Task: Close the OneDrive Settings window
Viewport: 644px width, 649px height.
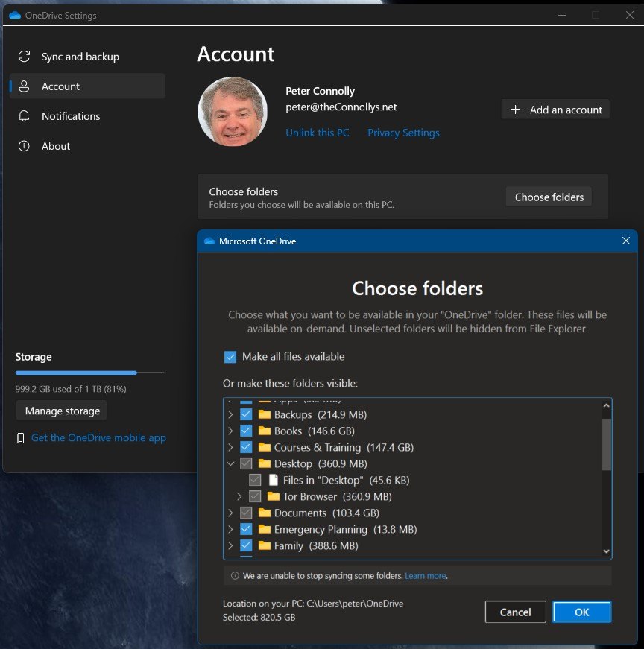Action: click(x=630, y=15)
